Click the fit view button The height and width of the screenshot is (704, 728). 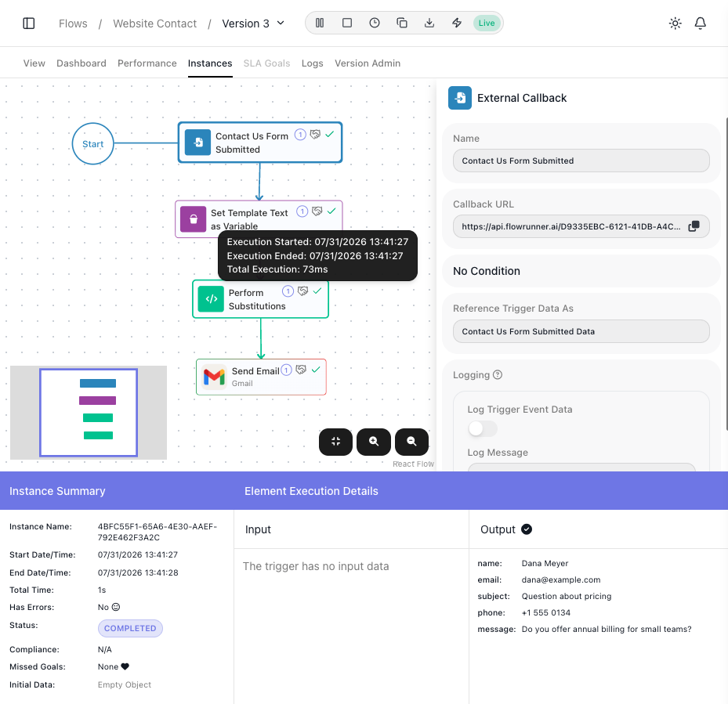335,442
